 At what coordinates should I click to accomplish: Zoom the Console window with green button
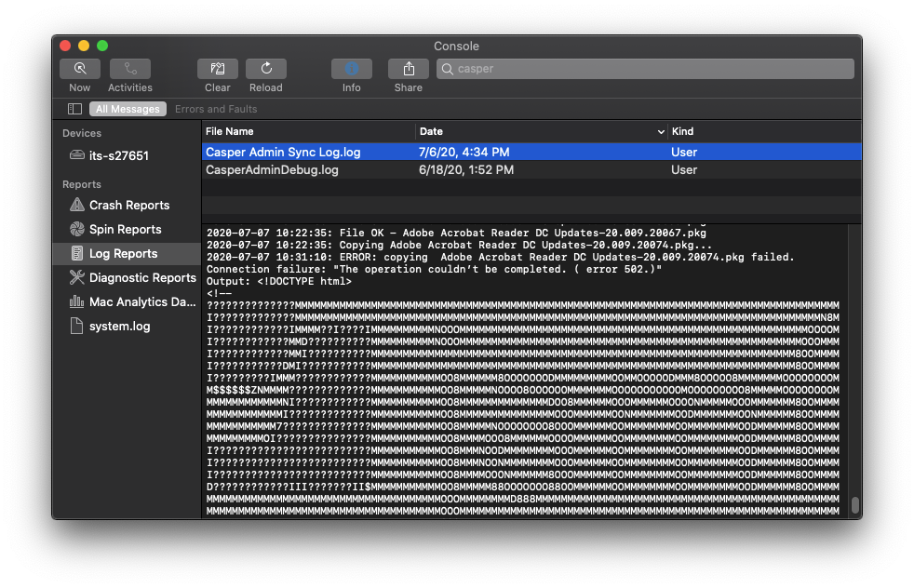coord(102,46)
